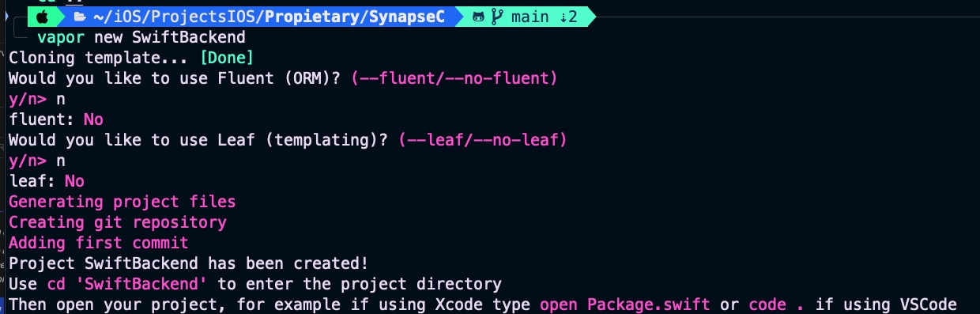
Task: Click the y/n> prompt after Fluent question
Action: (28, 99)
